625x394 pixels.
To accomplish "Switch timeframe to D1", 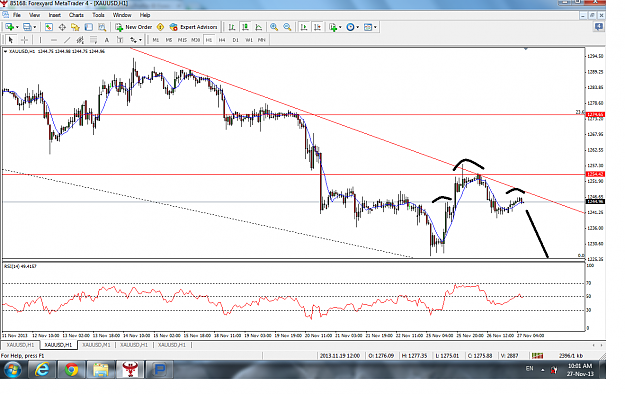I will point(235,40).
